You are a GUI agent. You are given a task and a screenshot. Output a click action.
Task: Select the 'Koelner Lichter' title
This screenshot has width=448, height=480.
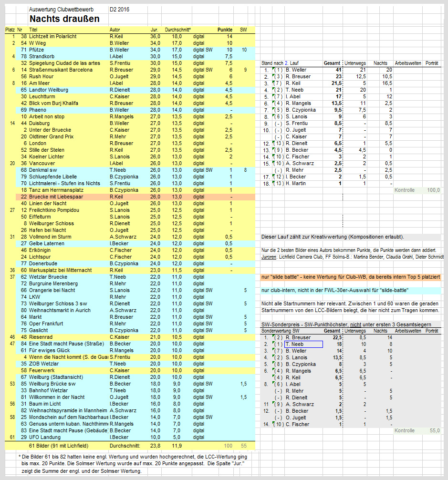coord(46,157)
